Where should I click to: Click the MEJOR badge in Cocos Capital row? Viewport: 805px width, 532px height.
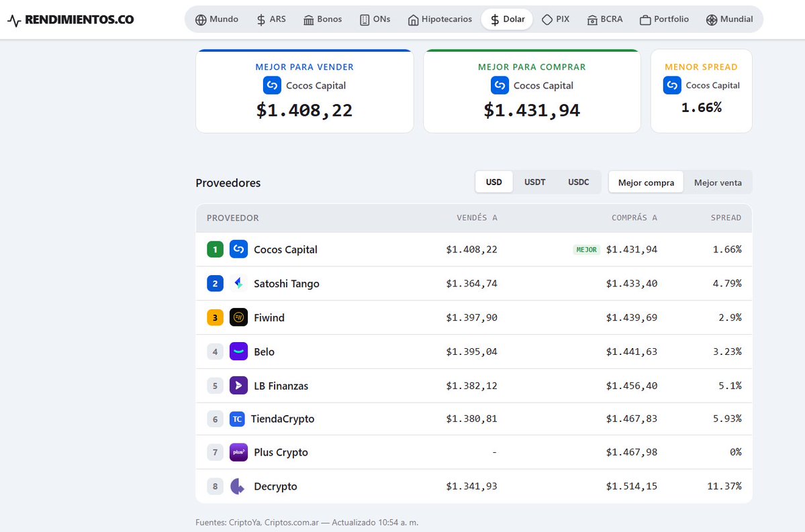tap(586, 250)
